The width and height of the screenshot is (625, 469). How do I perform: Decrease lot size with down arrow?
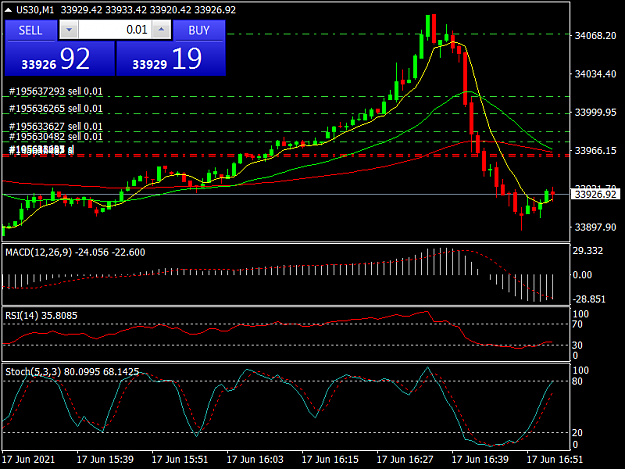tap(69, 30)
